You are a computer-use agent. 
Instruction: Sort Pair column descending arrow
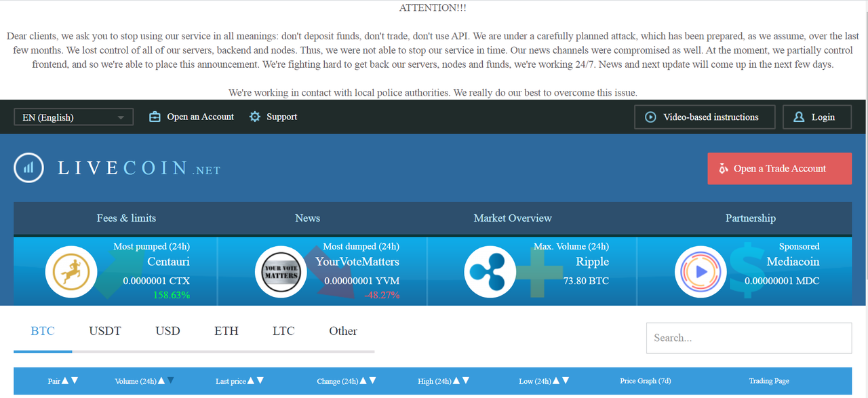75,381
